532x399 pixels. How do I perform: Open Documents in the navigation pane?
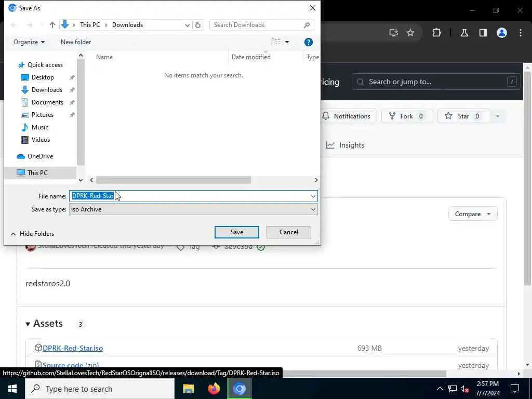pos(47,102)
